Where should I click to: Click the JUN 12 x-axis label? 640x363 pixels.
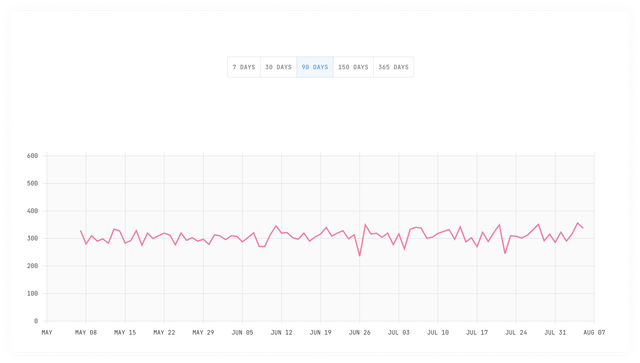pos(282,332)
